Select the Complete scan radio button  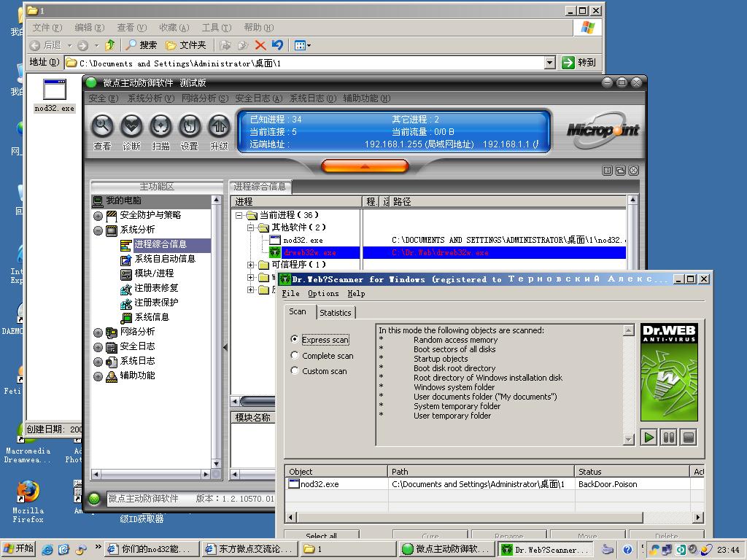click(295, 355)
